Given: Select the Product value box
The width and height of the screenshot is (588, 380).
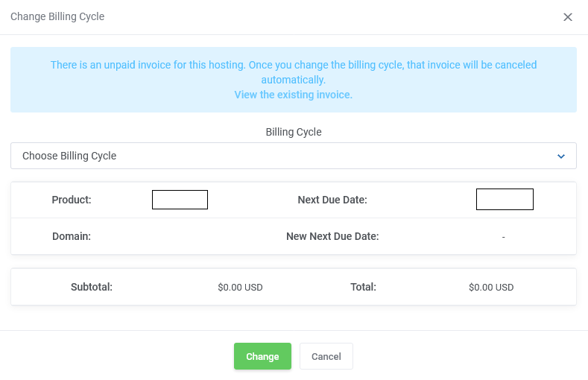Looking at the screenshot, I should click(x=180, y=200).
